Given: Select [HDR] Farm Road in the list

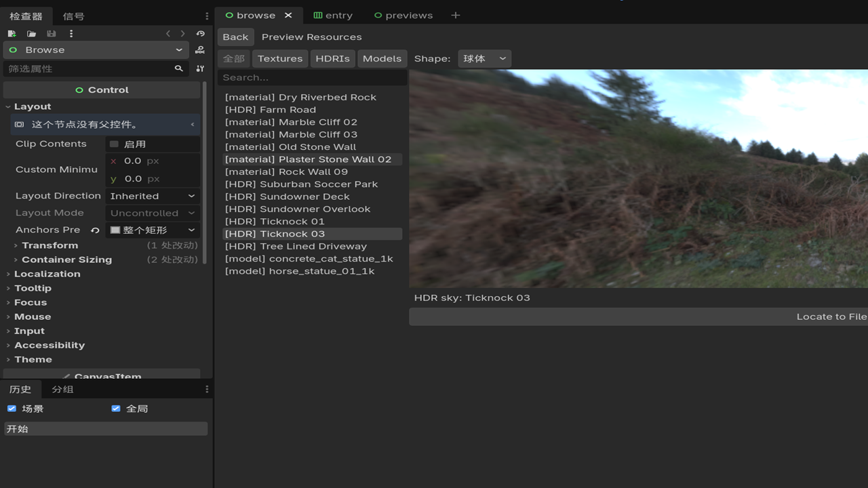Looking at the screenshot, I should 312,110.
